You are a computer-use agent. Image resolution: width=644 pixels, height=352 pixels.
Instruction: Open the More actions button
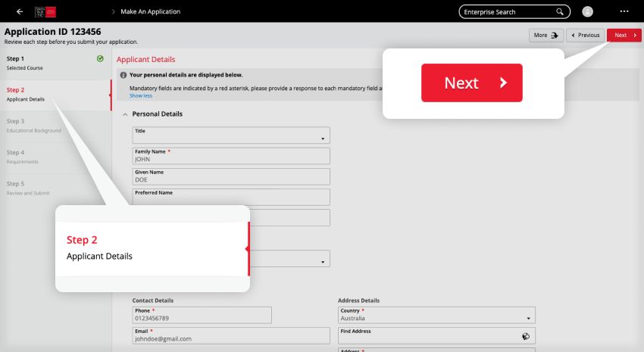pyautogui.click(x=546, y=35)
